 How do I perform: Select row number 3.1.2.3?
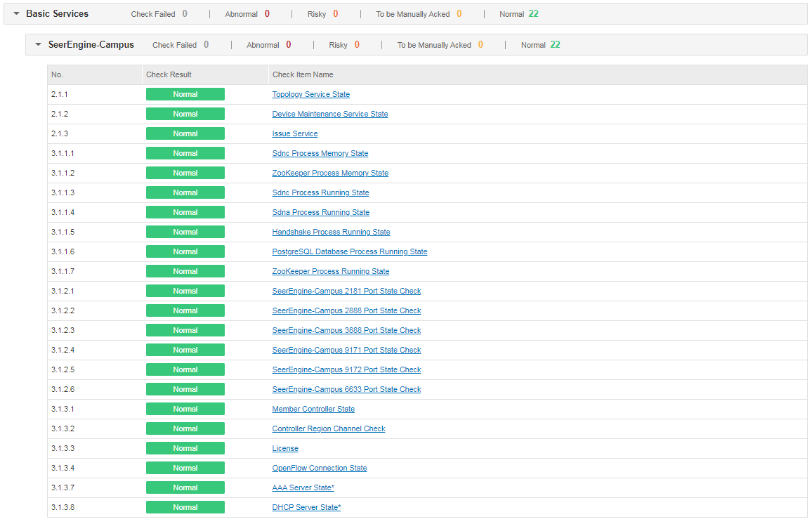[63, 330]
